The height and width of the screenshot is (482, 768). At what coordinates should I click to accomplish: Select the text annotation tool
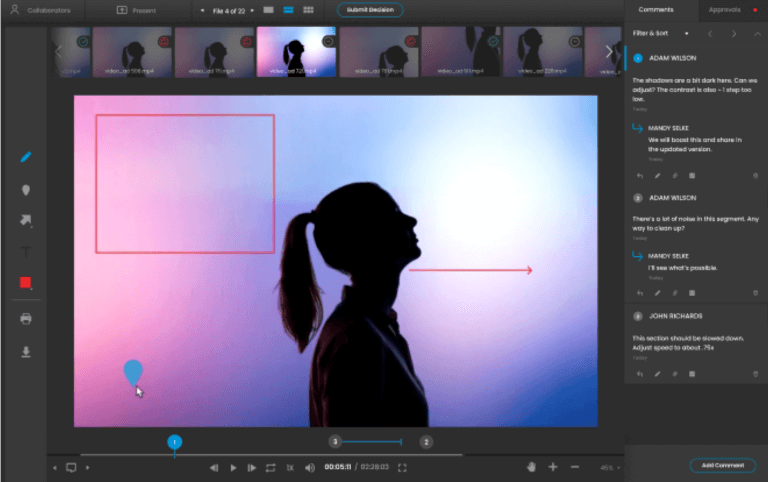pyautogui.click(x=26, y=252)
